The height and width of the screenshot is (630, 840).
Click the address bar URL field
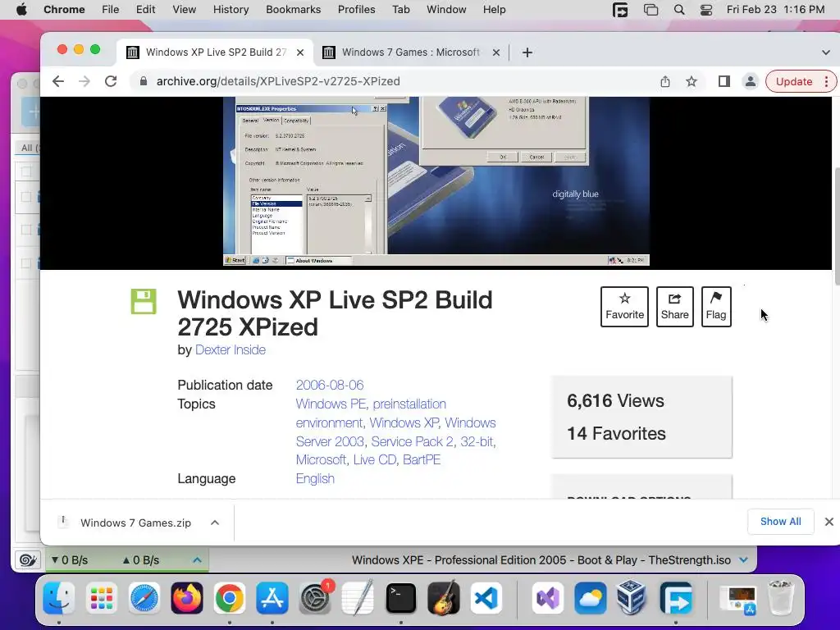pyautogui.click(x=396, y=81)
